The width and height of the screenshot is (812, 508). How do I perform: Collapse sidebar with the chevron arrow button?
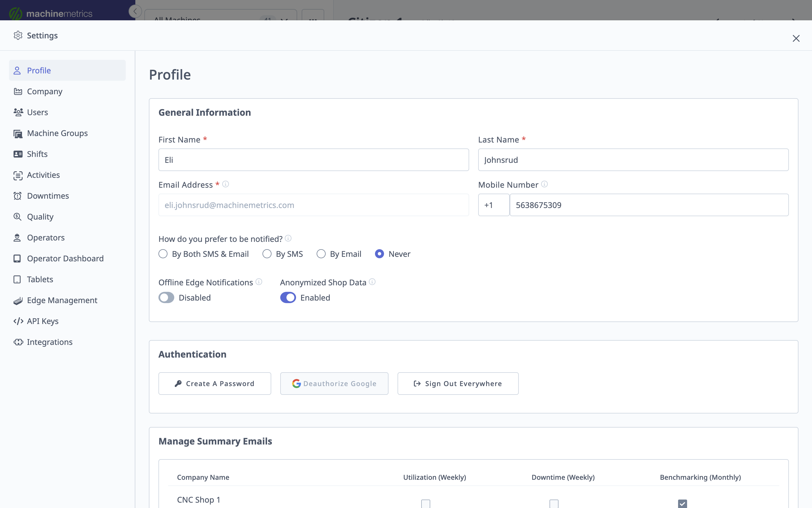click(x=135, y=11)
